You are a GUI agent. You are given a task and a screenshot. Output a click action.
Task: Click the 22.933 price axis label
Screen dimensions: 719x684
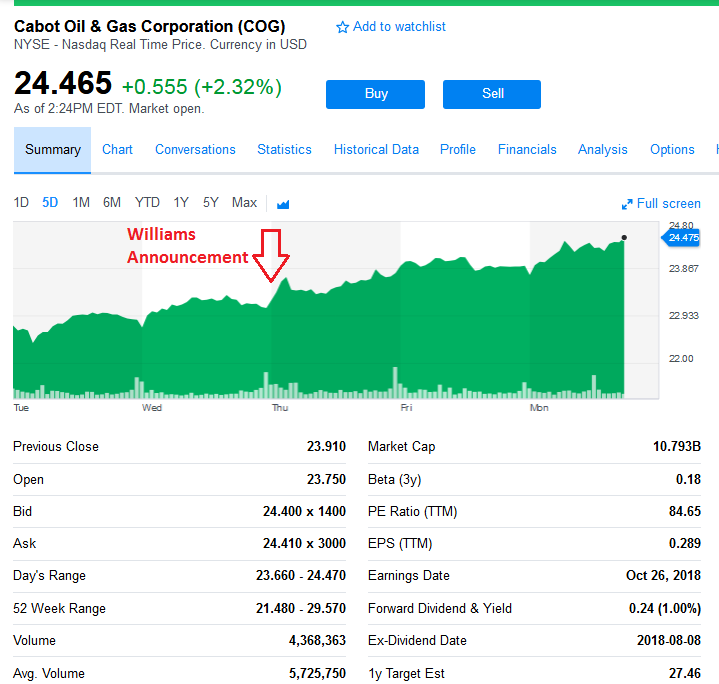point(683,315)
